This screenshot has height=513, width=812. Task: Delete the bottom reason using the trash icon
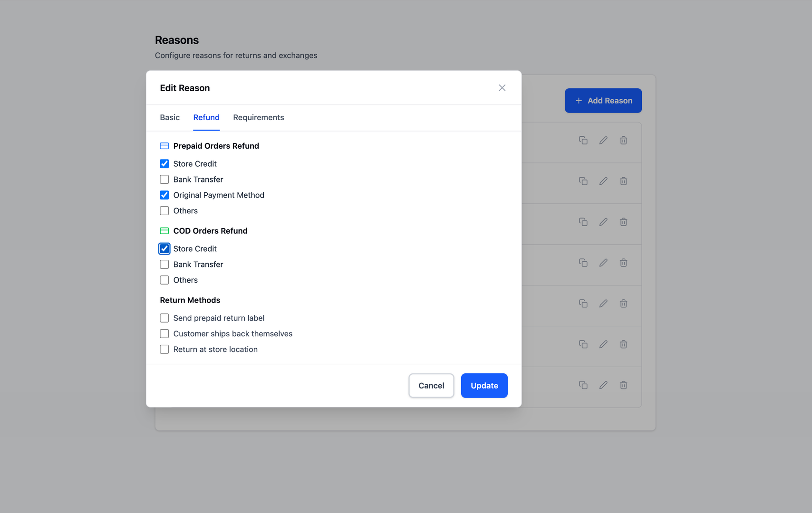coord(623,385)
